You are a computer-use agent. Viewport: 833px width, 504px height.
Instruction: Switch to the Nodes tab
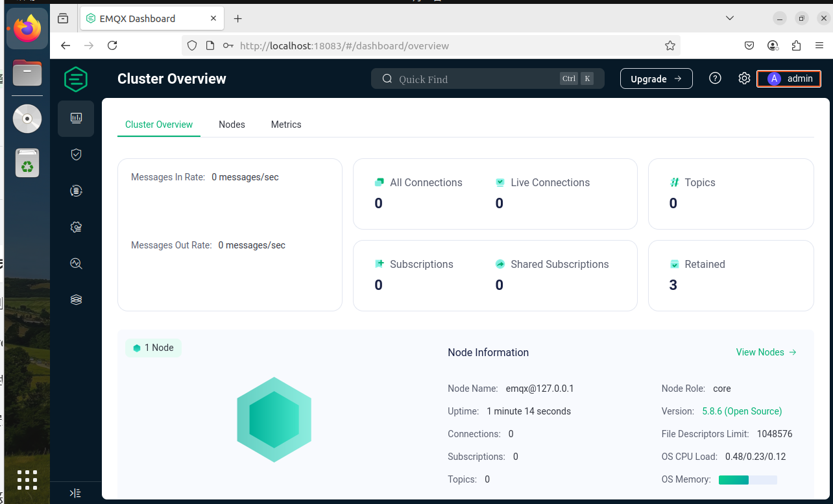(232, 125)
